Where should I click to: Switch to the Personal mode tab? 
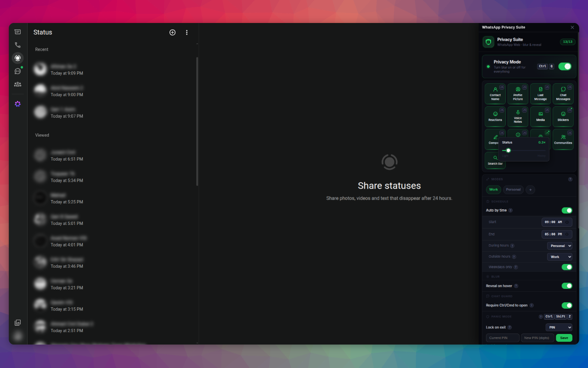tap(513, 190)
